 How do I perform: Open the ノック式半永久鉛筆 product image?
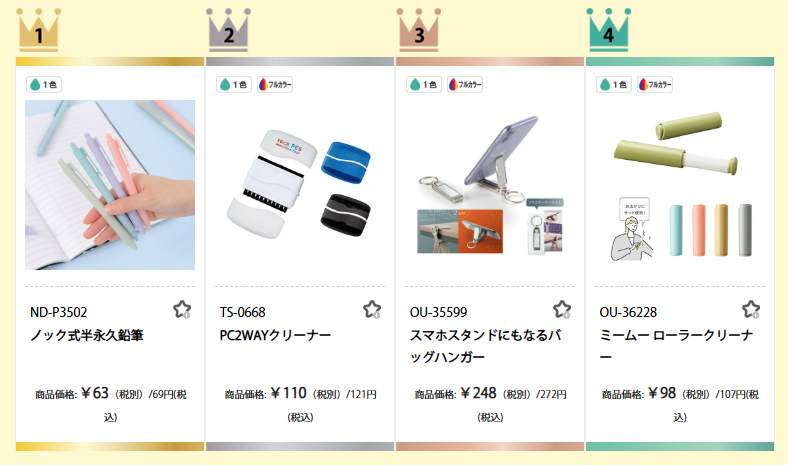[x=110, y=185]
